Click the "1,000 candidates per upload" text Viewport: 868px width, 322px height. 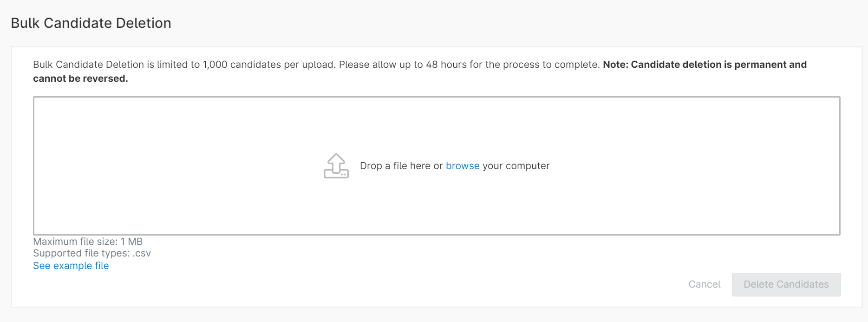[268, 65]
